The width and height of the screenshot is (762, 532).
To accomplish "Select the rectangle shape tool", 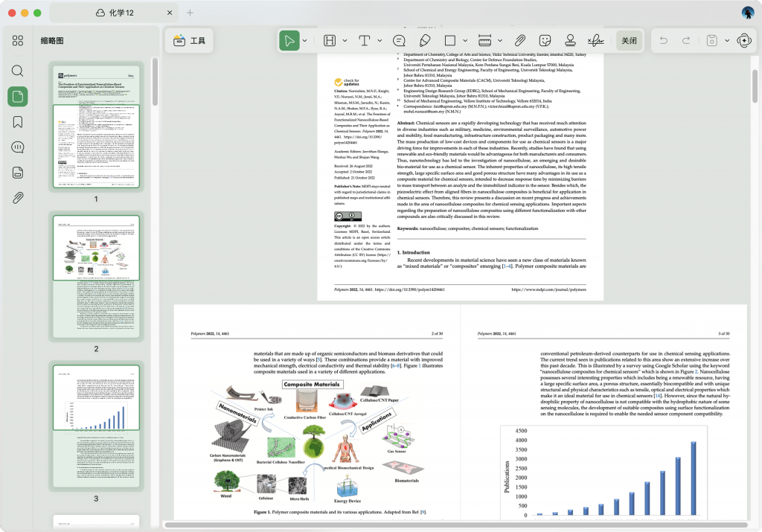I will click(450, 41).
